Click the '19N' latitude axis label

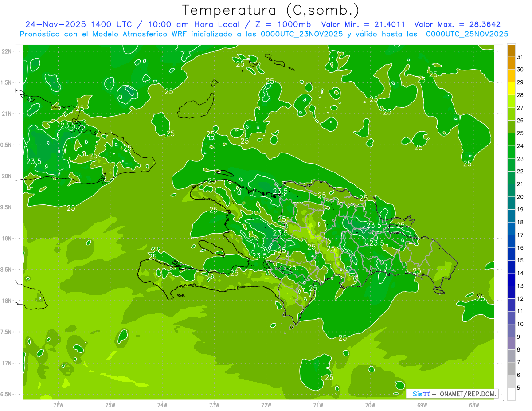pos(8,239)
